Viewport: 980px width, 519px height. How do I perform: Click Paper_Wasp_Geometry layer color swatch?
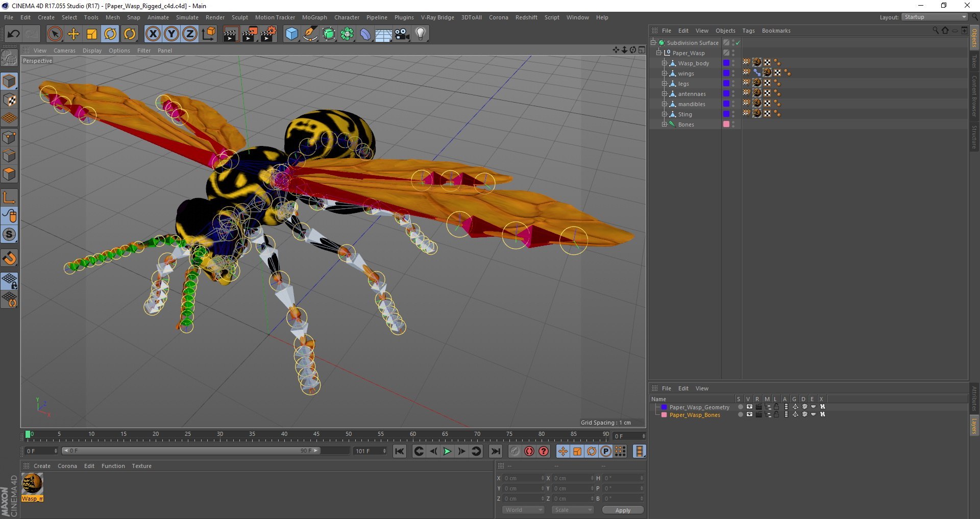[x=664, y=407]
